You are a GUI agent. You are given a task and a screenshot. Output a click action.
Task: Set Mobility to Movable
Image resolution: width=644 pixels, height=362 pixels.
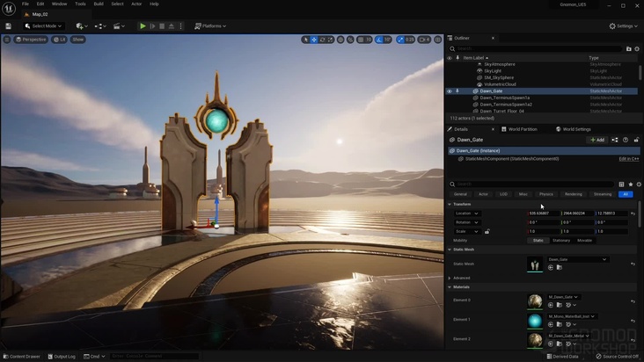pyautogui.click(x=584, y=241)
